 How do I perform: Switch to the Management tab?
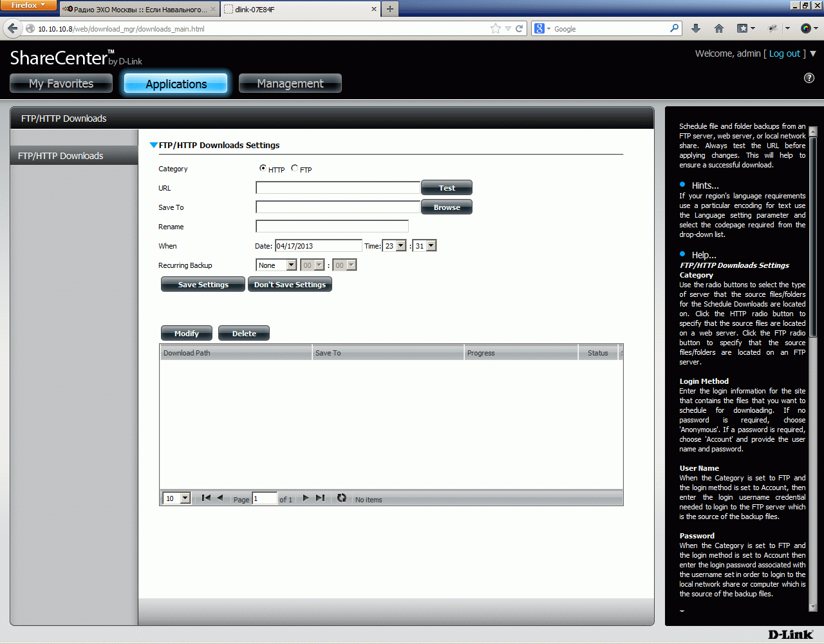(290, 83)
